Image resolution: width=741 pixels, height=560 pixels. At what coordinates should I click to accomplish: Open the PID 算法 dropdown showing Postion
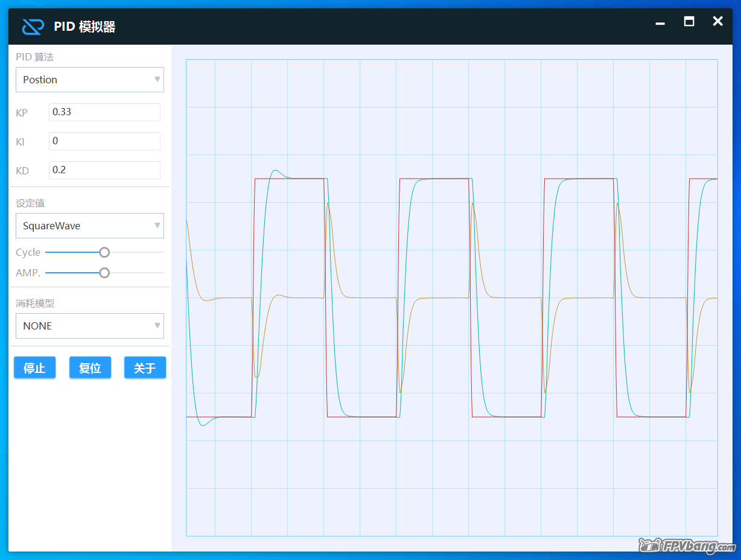click(x=90, y=80)
